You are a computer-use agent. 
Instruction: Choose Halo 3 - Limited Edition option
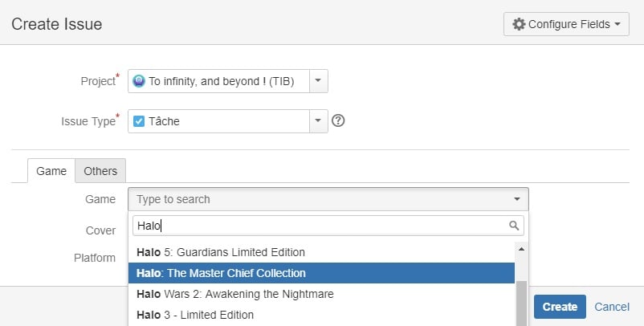(x=321, y=315)
